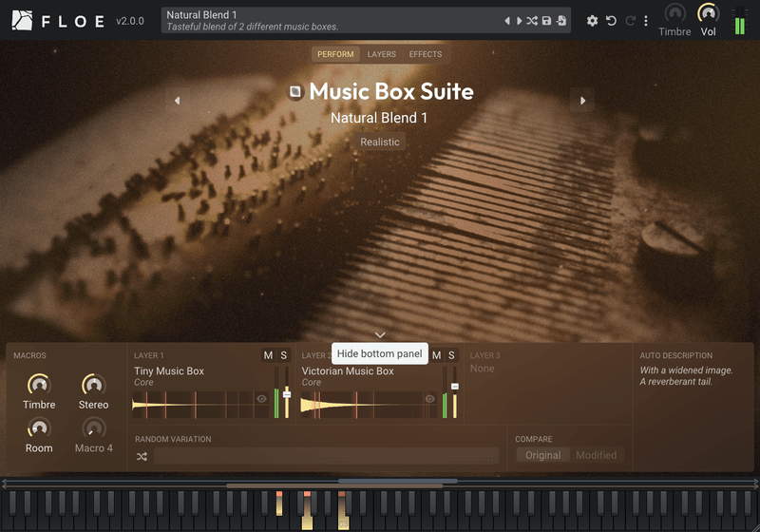Click the Stereo macro knob
This screenshot has width=760, height=532.
pos(93,384)
